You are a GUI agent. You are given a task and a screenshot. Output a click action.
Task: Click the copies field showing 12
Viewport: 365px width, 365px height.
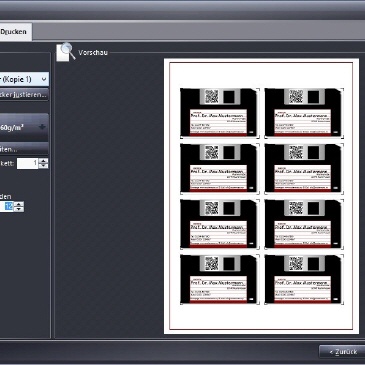[x=7, y=207]
